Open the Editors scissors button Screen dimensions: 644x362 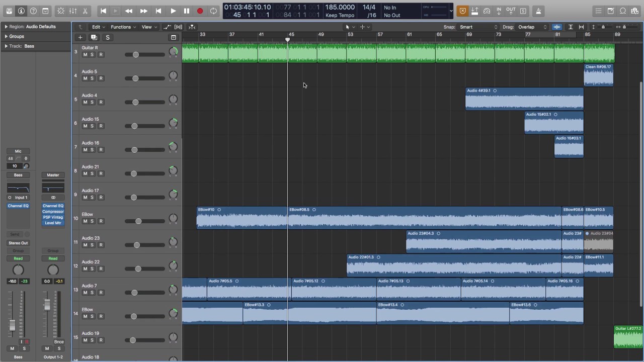(85, 11)
